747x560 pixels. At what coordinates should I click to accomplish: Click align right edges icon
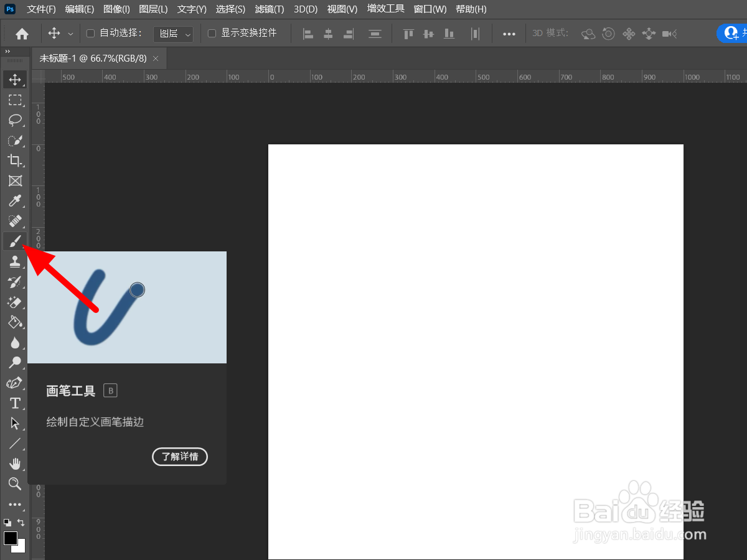tap(348, 34)
